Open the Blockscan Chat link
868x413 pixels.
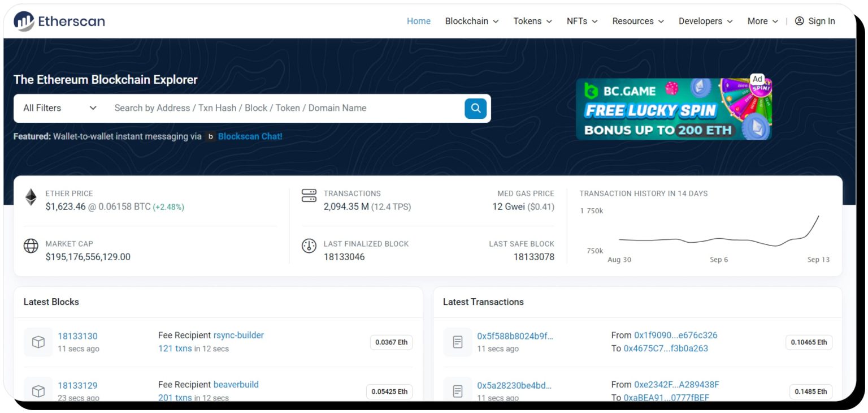pos(250,136)
